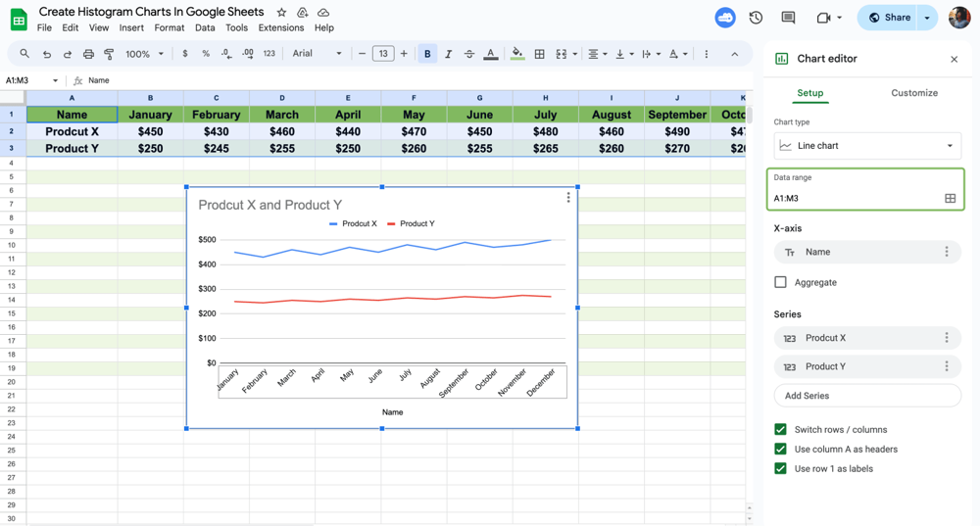
Task: Apply italic formatting
Action: [x=448, y=54]
